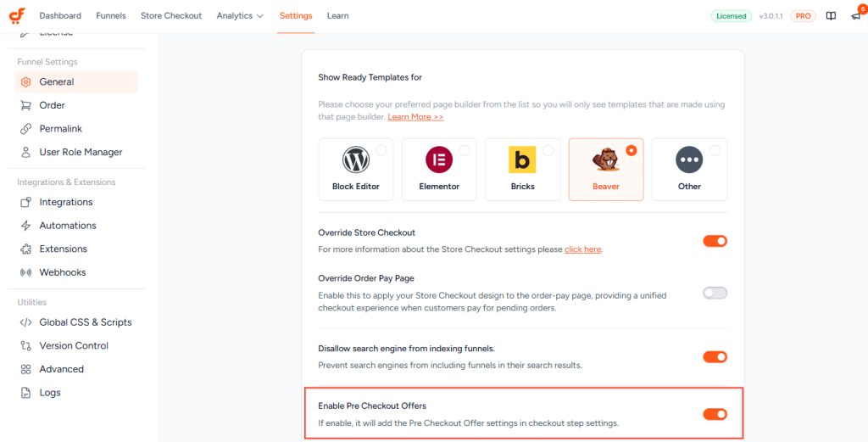868x442 pixels.
Task: Click the Extensions puzzle piece icon
Action: point(25,249)
